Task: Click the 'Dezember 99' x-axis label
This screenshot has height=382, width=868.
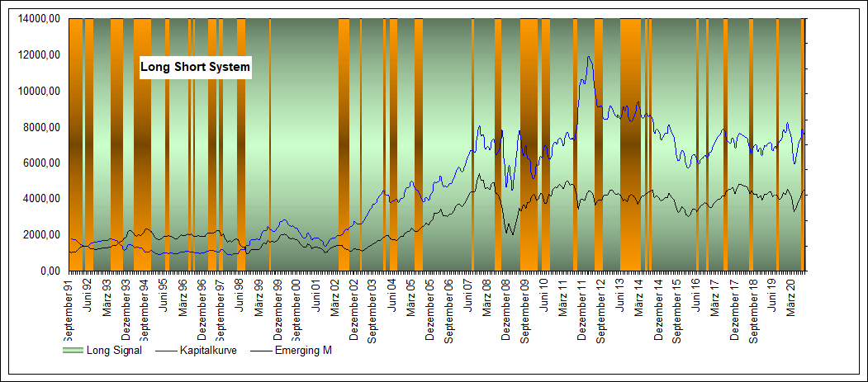Action: pyautogui.click(x=277, y=308)
